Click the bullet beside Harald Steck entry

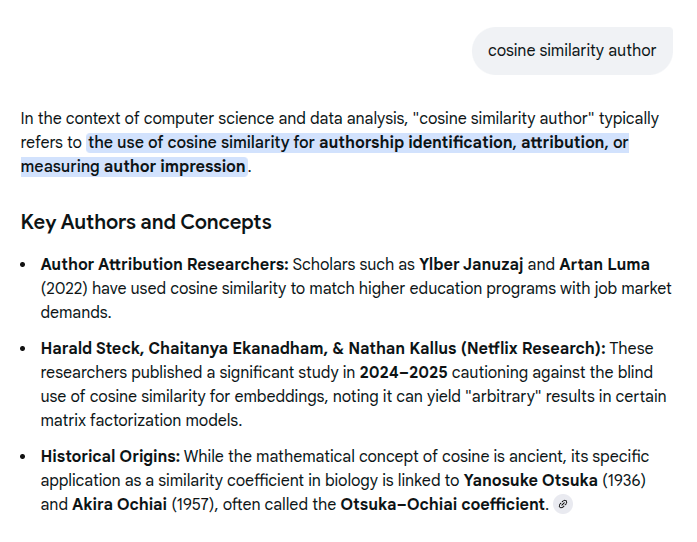tap(24, 349)
